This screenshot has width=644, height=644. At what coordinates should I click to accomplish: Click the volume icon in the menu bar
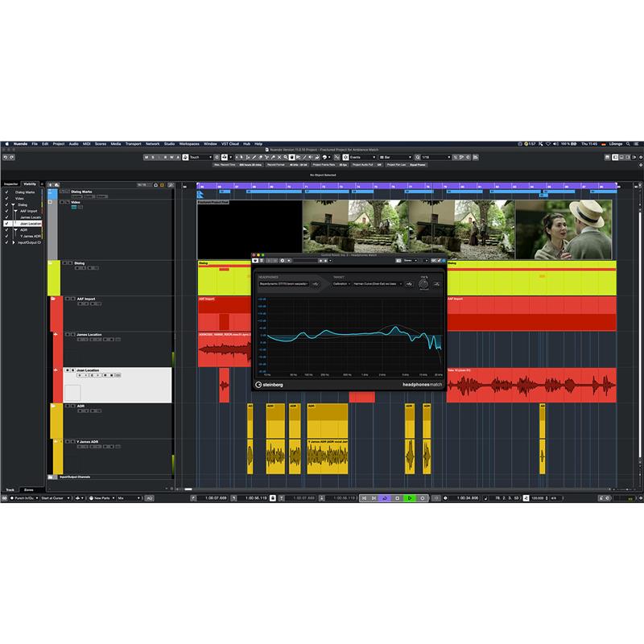click(x=555, y=144)
